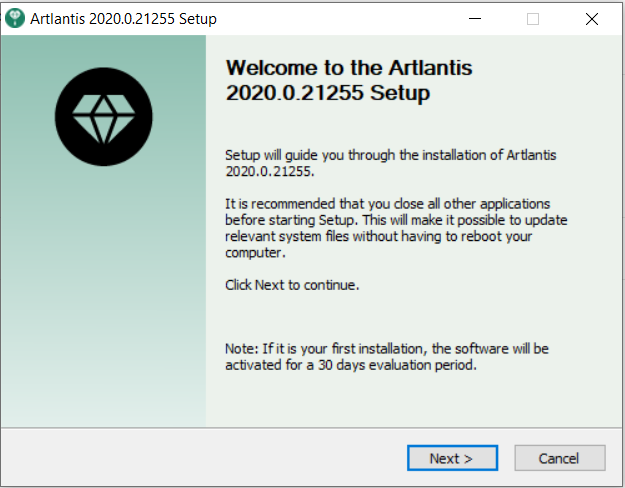Click the "Welcome to the Artlantis 2020.0.21255 Setup" heading

point(349,80)
